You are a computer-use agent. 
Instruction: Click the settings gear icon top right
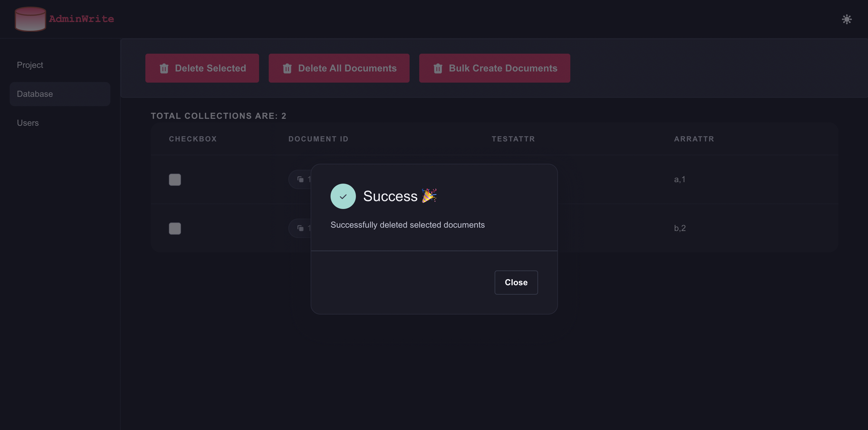point(846,19)
